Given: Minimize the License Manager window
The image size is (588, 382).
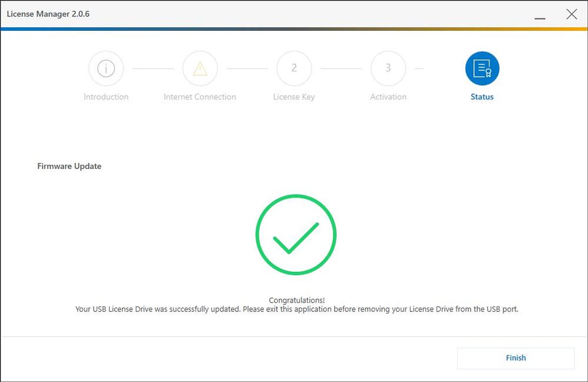Looking at the screenshot, I should click(x=540, y=15).
